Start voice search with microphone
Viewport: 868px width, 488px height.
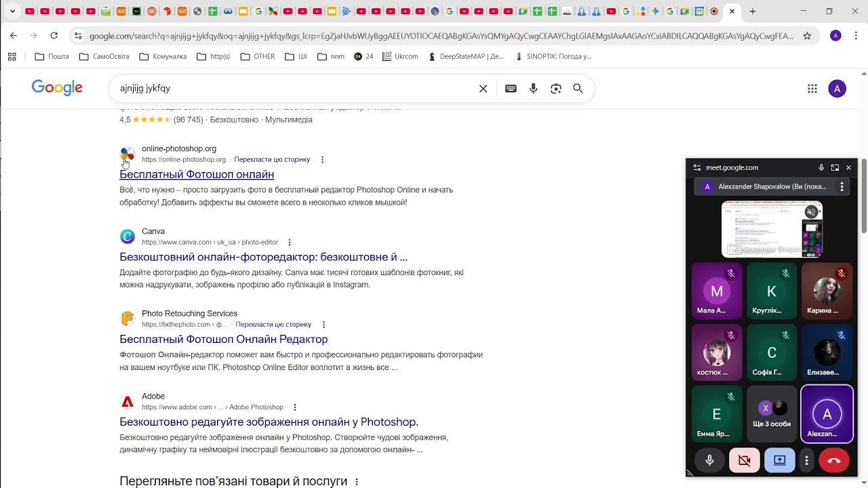533,89
